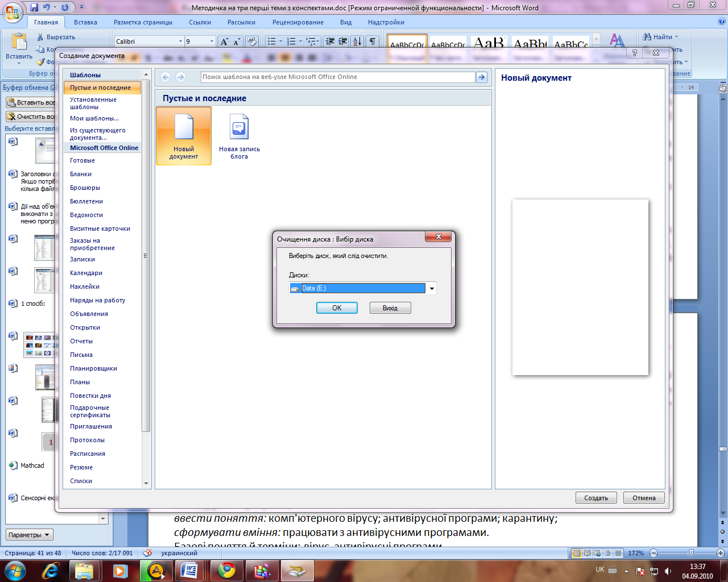Open the Вид ribbon tab
Screen dimensions: 728x582
pos(346,22)
